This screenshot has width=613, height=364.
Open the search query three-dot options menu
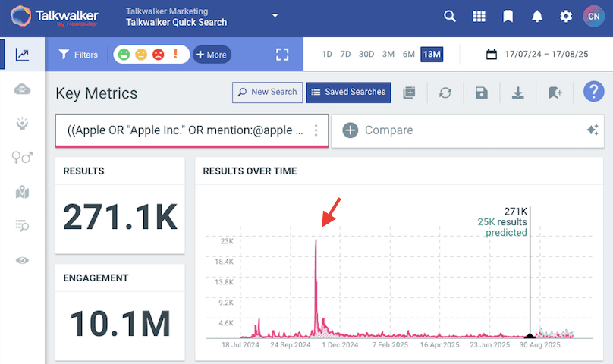316,130
